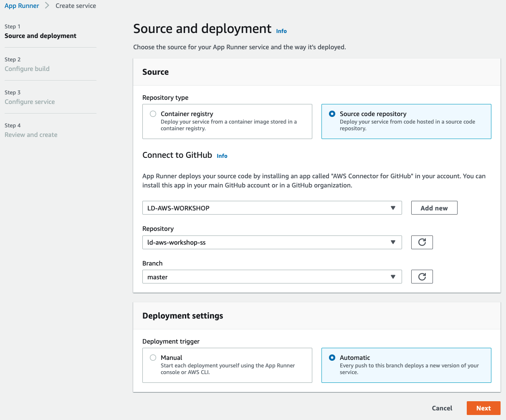Screen dimensions: 506x420
Task: Select Step 2 Configure build
Action: pyautogui.click(x=27, y=69)
